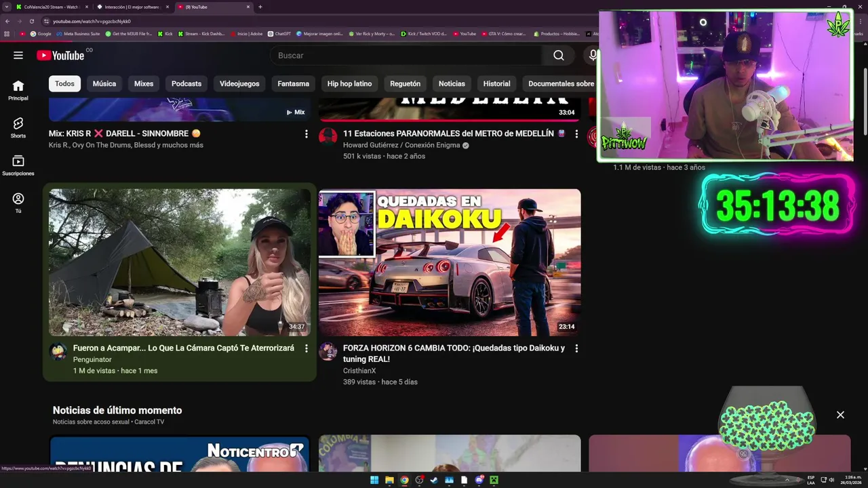Click the Buscar search field
The height and width of the screenshot is (488, 868).
(406, 56)
